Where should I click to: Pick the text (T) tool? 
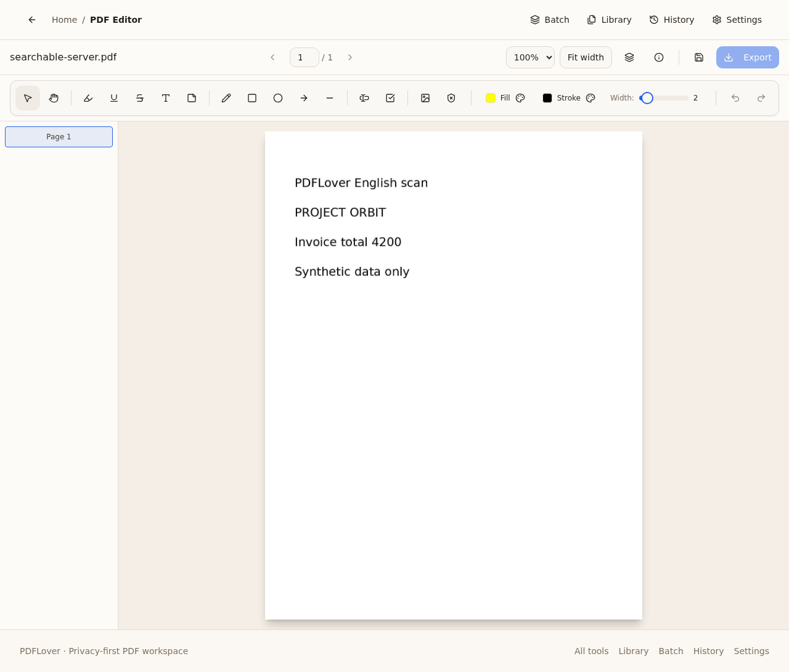(166, 98)
